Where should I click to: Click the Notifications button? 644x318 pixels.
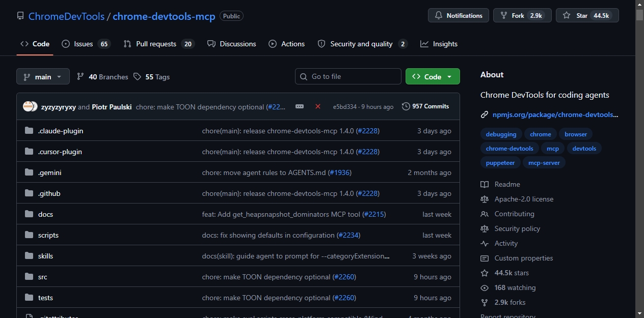click(459, 15)
